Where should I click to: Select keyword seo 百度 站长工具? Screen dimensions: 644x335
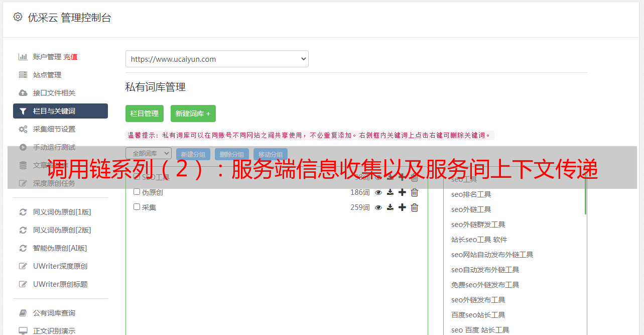480,330
